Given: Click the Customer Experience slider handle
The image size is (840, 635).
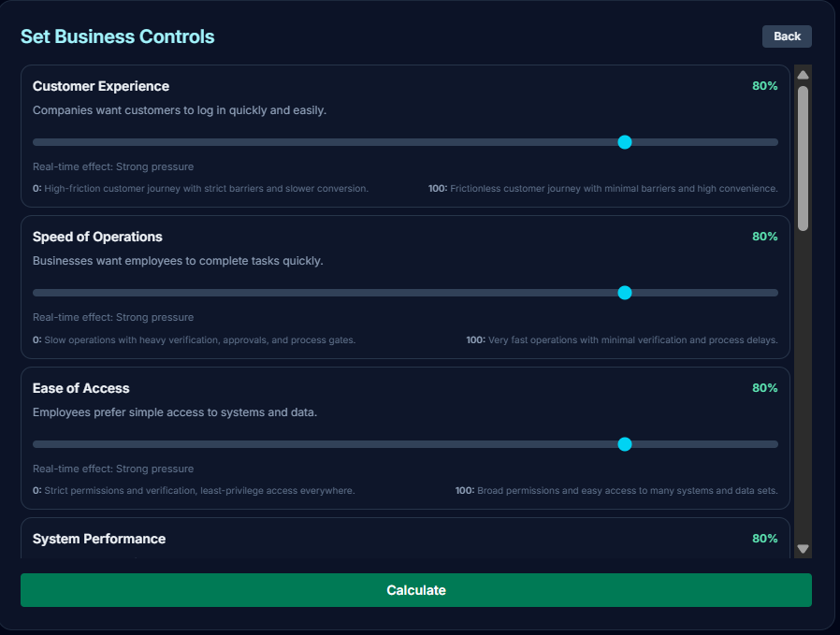Looking at the screenshot, I should tap(625, 142).
